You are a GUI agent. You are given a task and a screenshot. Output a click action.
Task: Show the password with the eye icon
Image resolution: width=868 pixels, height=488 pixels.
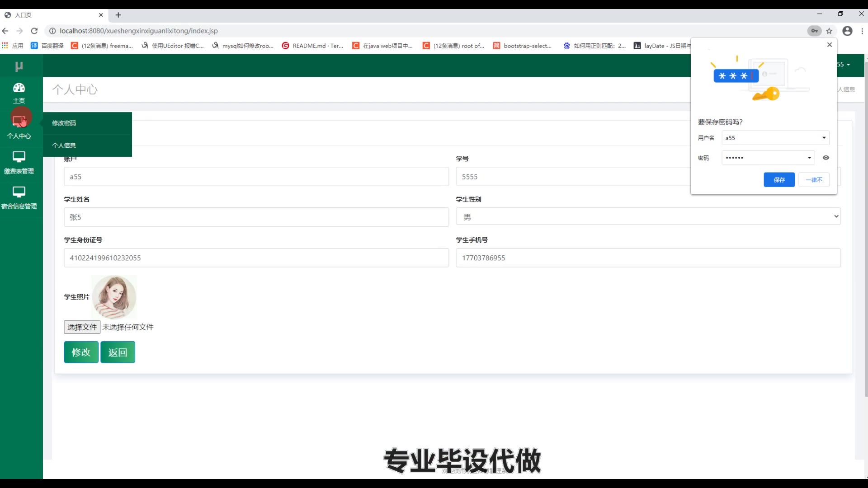point(826,158)
